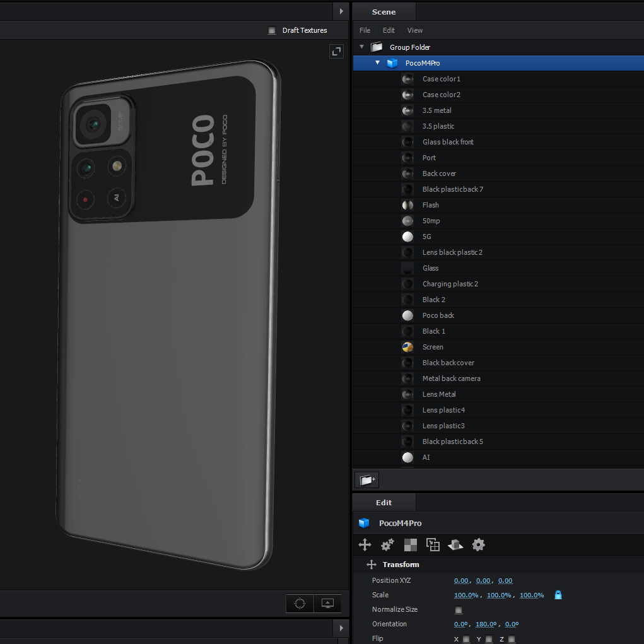Collapse the PocoM4Pro tree node
The image size is (644, 644).
[377, 62]
